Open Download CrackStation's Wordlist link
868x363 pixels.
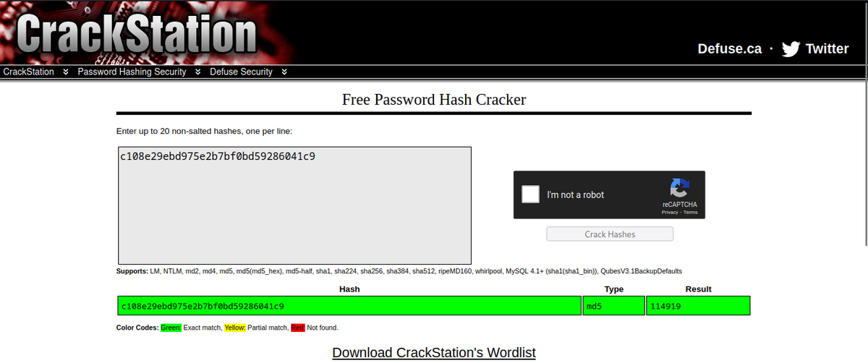[x=434, y=353]
